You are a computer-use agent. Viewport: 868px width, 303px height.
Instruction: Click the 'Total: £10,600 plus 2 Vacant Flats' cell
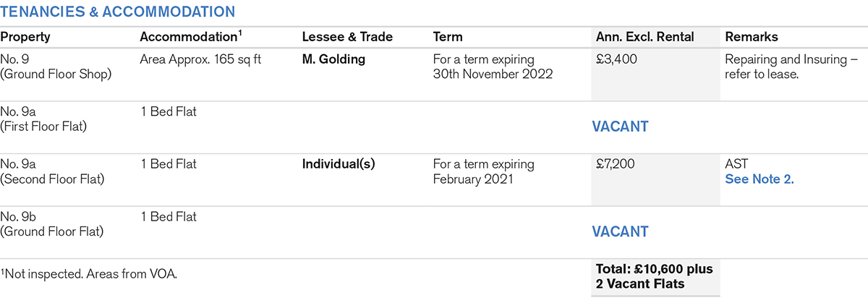click(x=654, y=276)
